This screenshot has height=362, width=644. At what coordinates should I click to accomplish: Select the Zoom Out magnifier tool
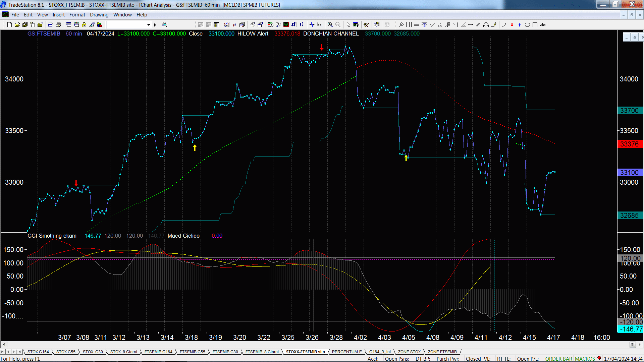click(338, 25)
